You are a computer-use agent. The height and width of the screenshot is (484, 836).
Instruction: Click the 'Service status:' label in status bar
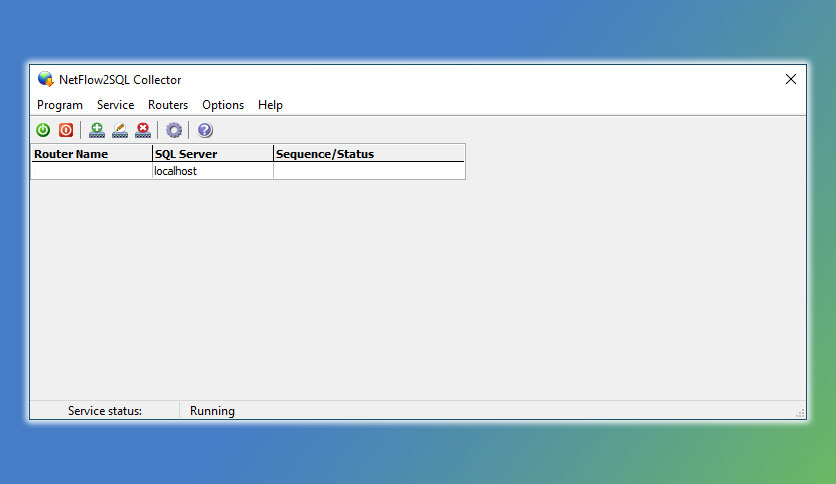pos(105,411)
